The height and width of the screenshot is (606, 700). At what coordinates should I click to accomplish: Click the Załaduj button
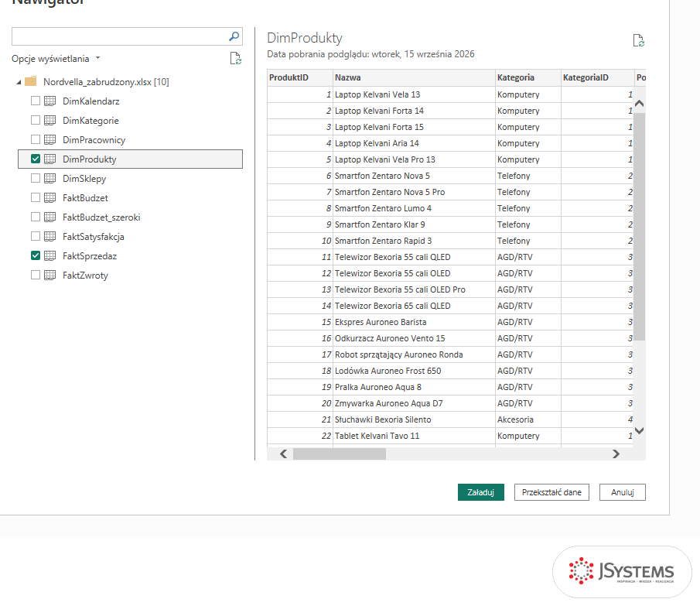[x=481, y=492]
